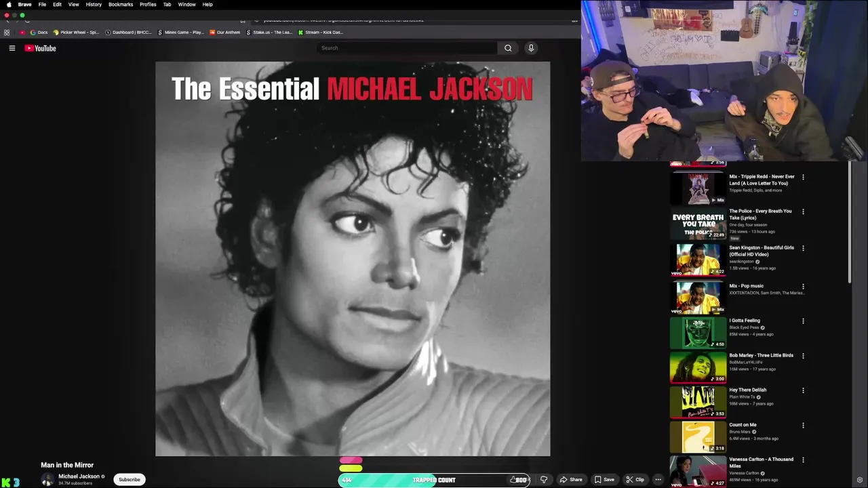868x488 pixels.
Task: Open options for I Gotta Feeling
Action: point(803,321)
